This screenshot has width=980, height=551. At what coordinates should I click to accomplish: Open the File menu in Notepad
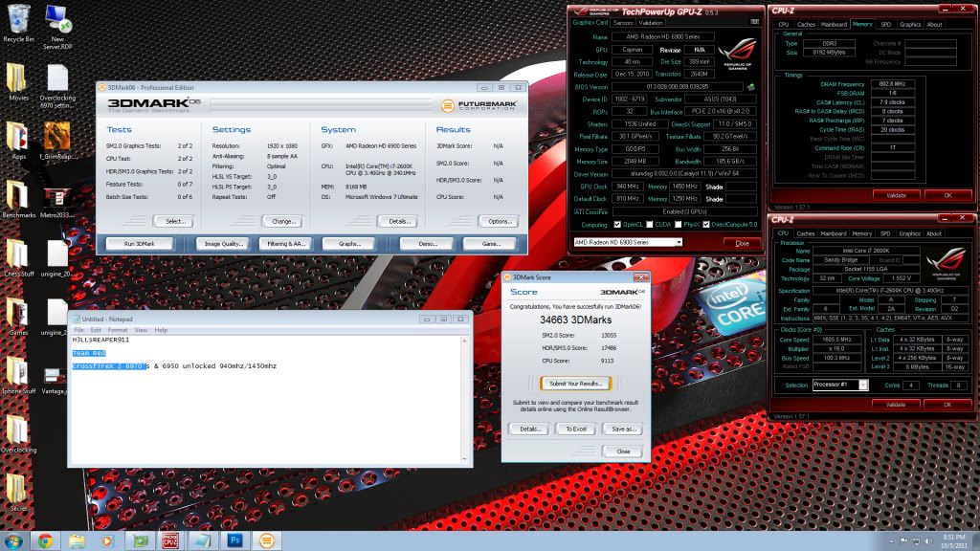78,330
